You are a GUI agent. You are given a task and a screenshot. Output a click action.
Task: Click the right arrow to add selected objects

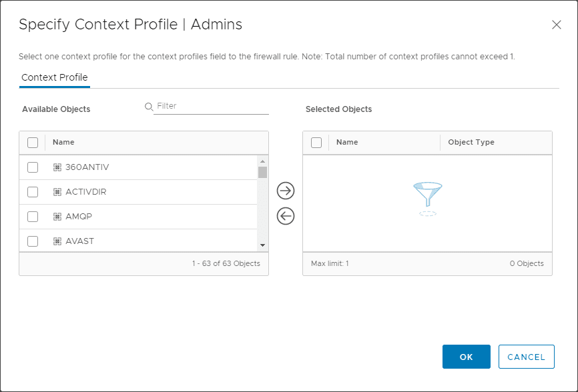286,191
